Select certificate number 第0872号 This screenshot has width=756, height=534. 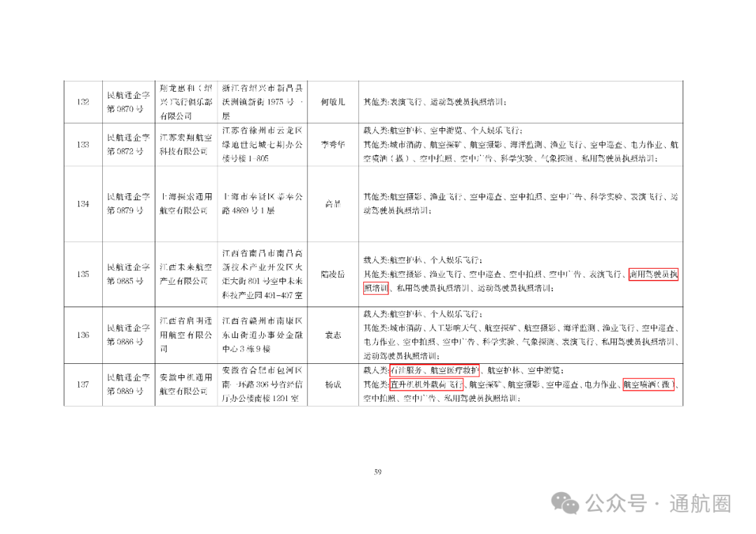125,151
